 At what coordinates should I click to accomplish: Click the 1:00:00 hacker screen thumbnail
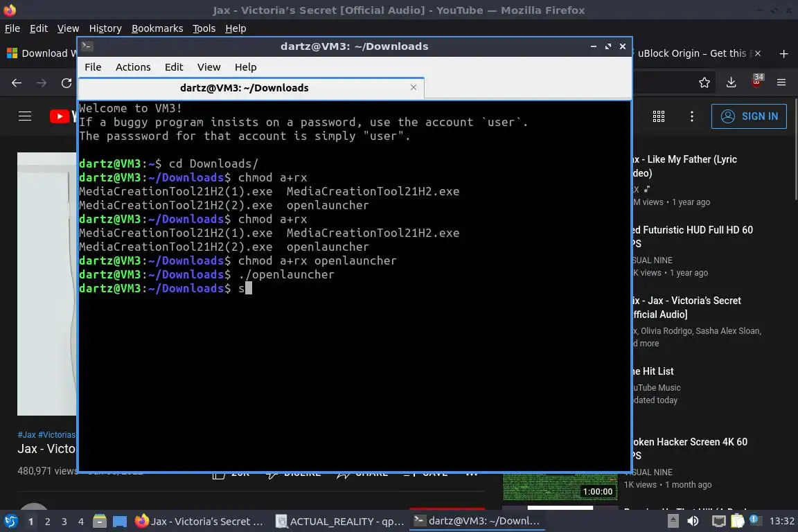(560, 487)
